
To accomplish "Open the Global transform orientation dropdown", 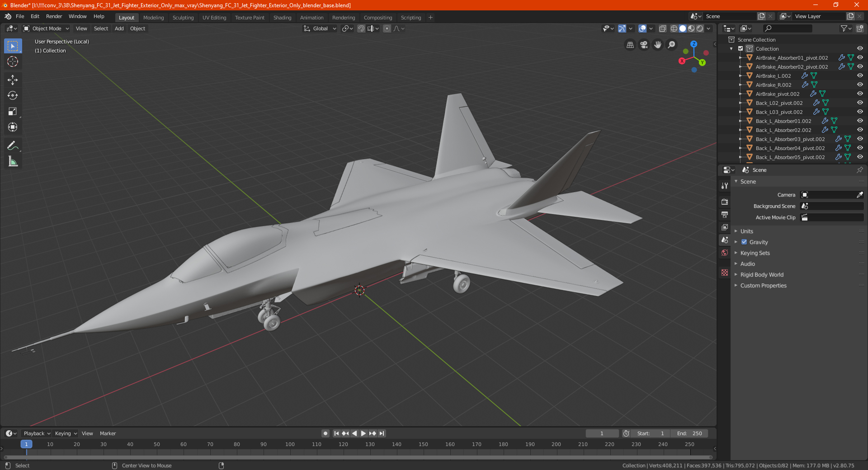I will click(x=320, y=28).
